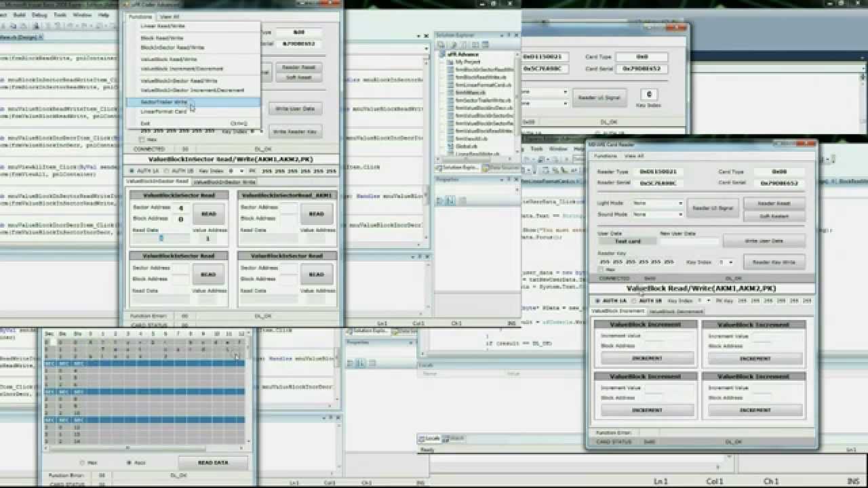Open View All menu in uFR Coder window
The width and height of the screenshot is (868, 488).
click(x=170, y=16)
